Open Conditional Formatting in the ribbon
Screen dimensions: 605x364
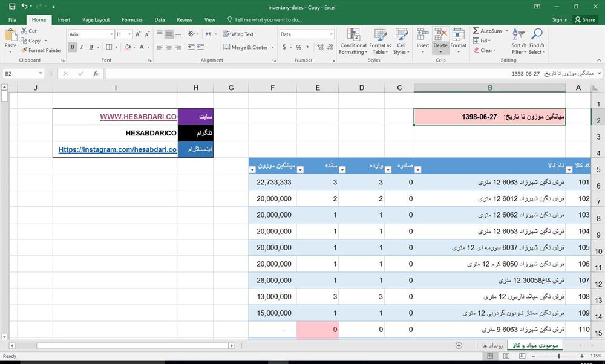point(353,41)
